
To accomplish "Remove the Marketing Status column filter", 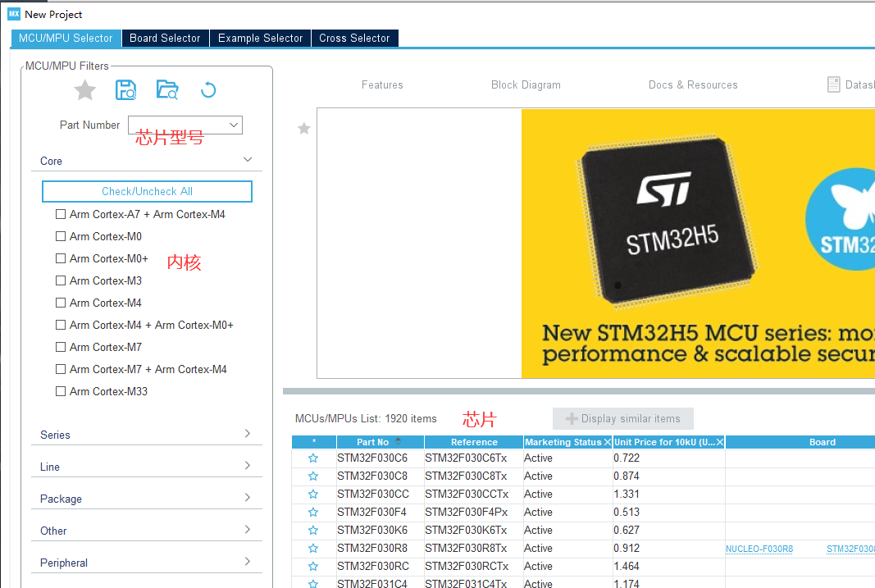I will pyautogui.click(x=606, y=441).
